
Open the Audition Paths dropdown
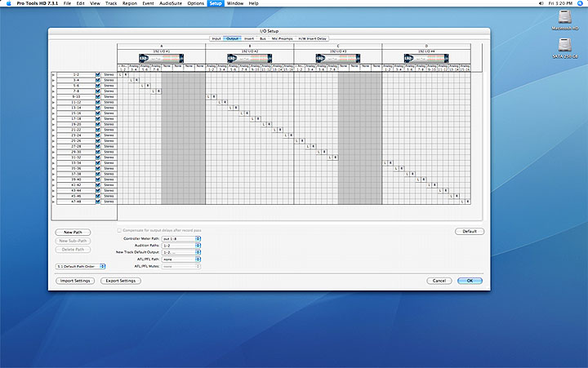click(x=181, y=246)
